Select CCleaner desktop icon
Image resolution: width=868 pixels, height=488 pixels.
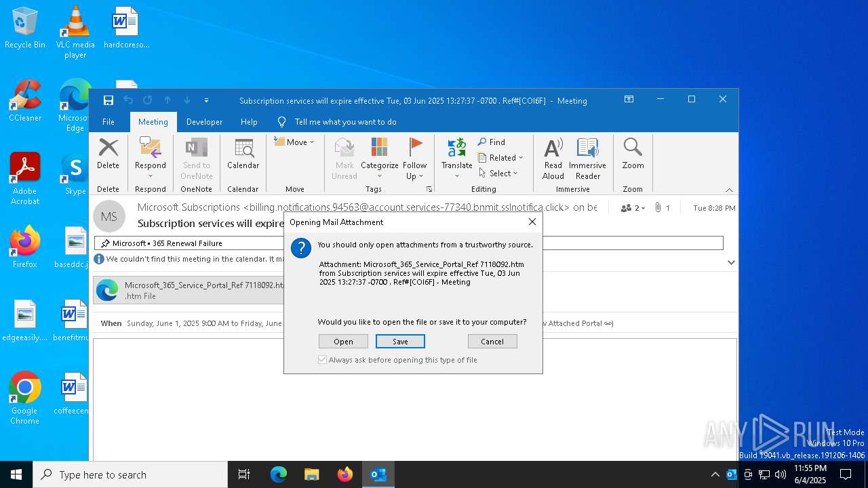coord(25,100)
